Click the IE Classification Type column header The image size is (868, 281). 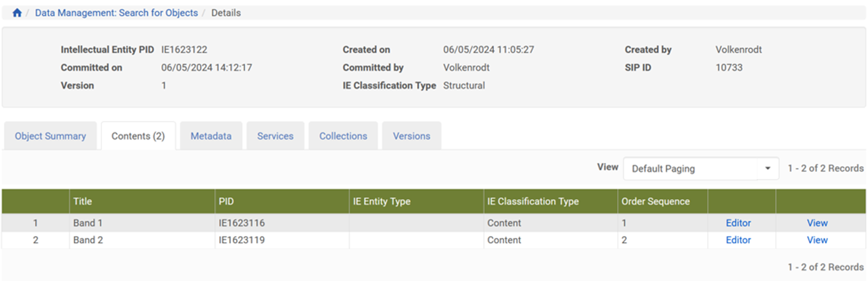[x=533, y=202]
